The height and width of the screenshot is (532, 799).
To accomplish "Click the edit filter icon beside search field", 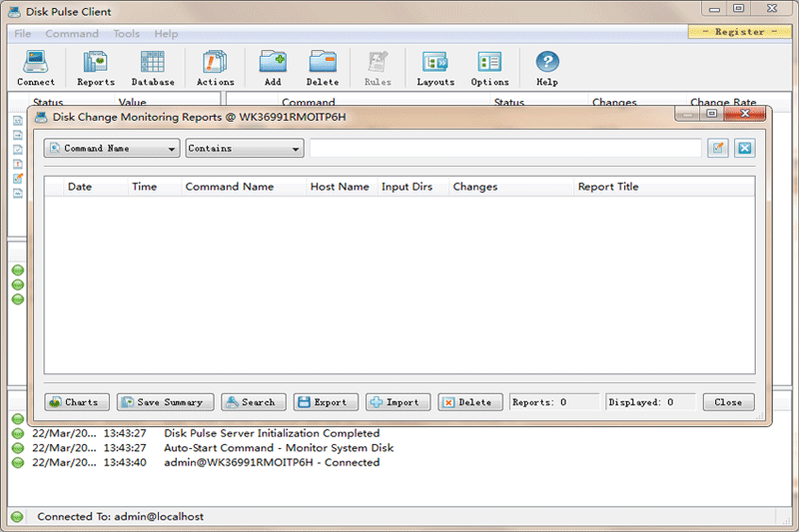I will tap(717, 148).
